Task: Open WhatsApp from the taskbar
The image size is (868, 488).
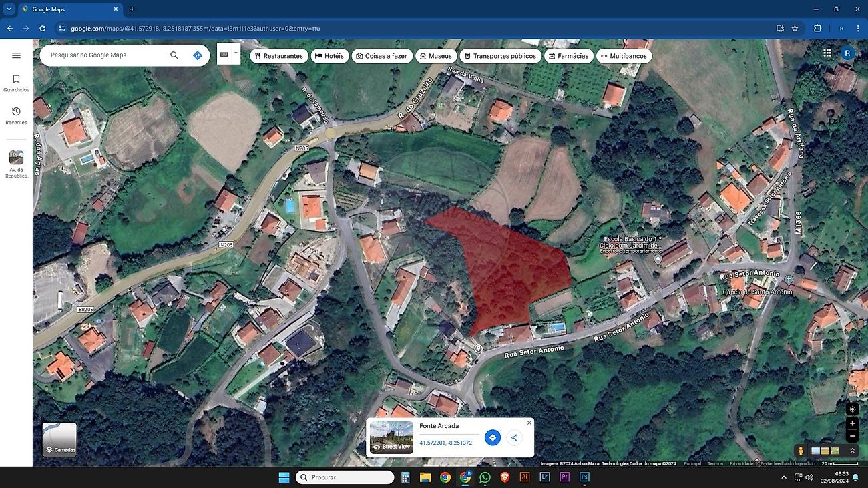Action: [485, 477]
